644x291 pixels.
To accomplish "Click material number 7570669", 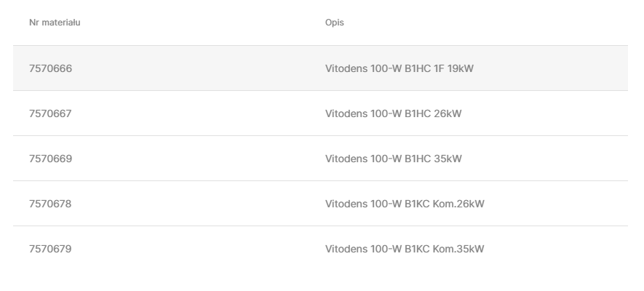I will tap(50, 159).
